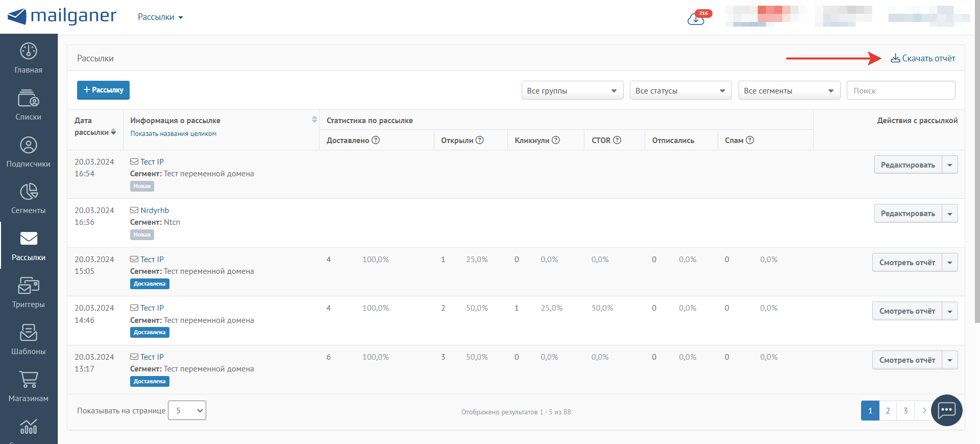The height and width of the screenshot is (444, 980).
Task: View report of 13:17 campaign
Action: pyautogui.click(x=907, y=360)
